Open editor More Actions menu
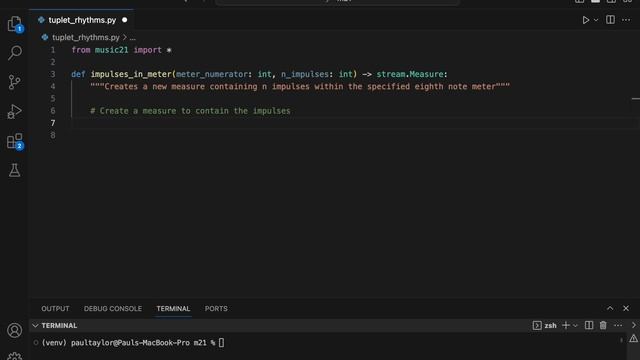The image size is (640, 360). point(626,20)
